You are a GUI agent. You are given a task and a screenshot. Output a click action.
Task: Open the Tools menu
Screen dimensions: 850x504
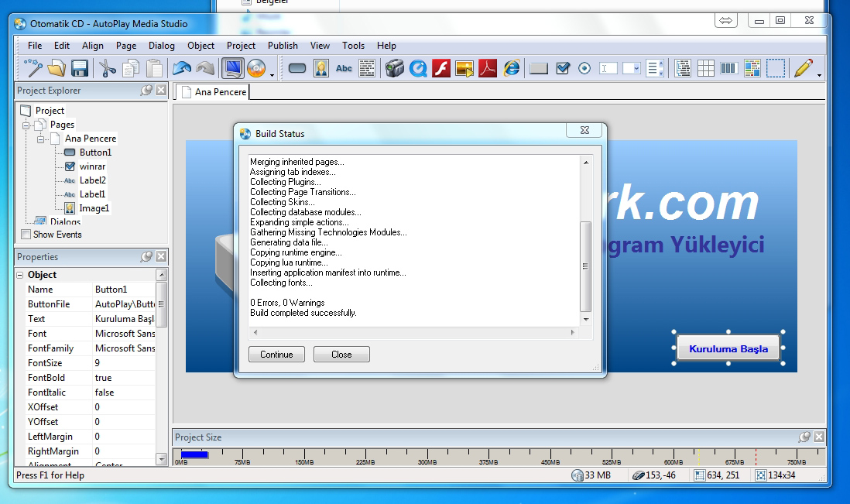click(354, 46)
